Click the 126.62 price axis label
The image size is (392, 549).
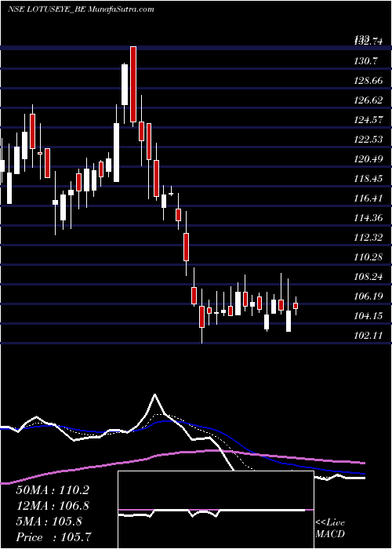[368, 100]
